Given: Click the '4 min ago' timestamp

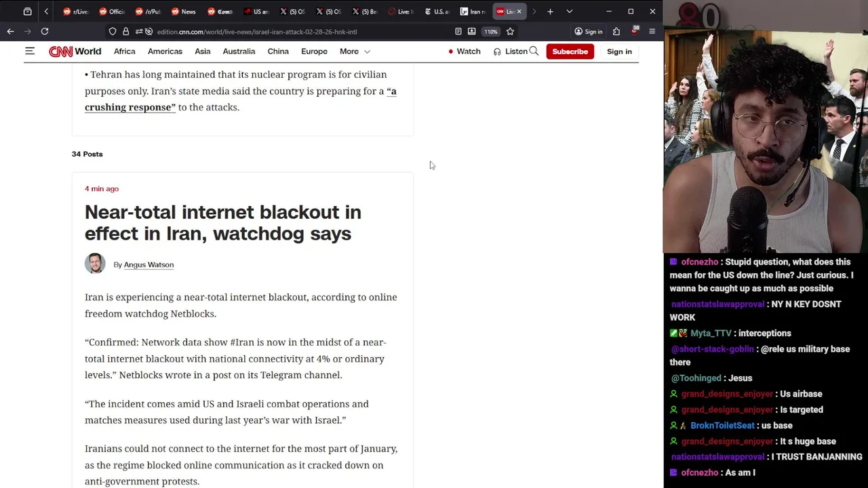Looking at the screenshot, I should (102, 188).
